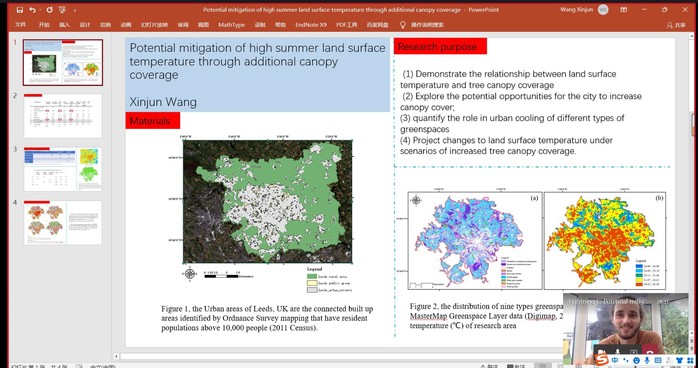Click the Tell me search box with the lightbulb
Image resolution: width=698 pixels, height=368 pixels.
(x=421, y=25)
